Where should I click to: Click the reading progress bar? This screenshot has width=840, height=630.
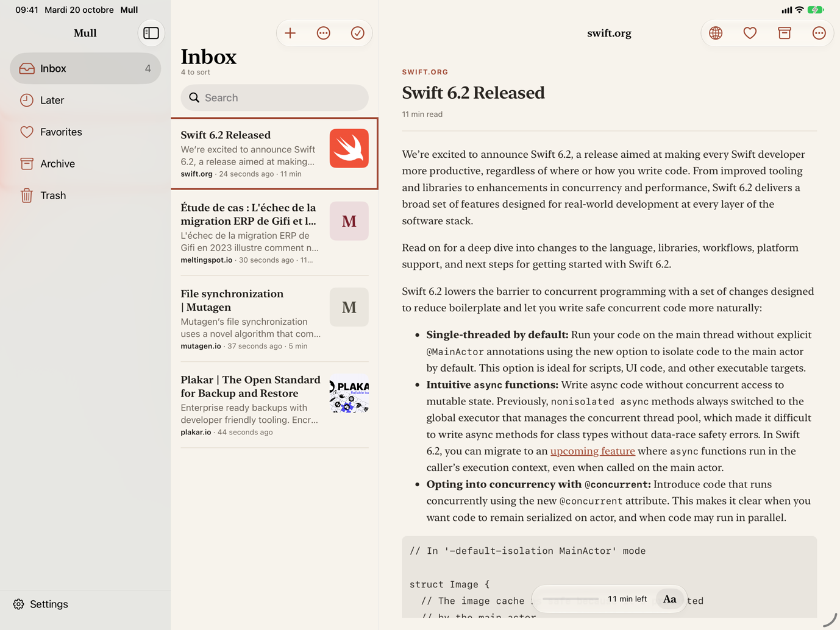pyautogui.click(x=571, y=599)
